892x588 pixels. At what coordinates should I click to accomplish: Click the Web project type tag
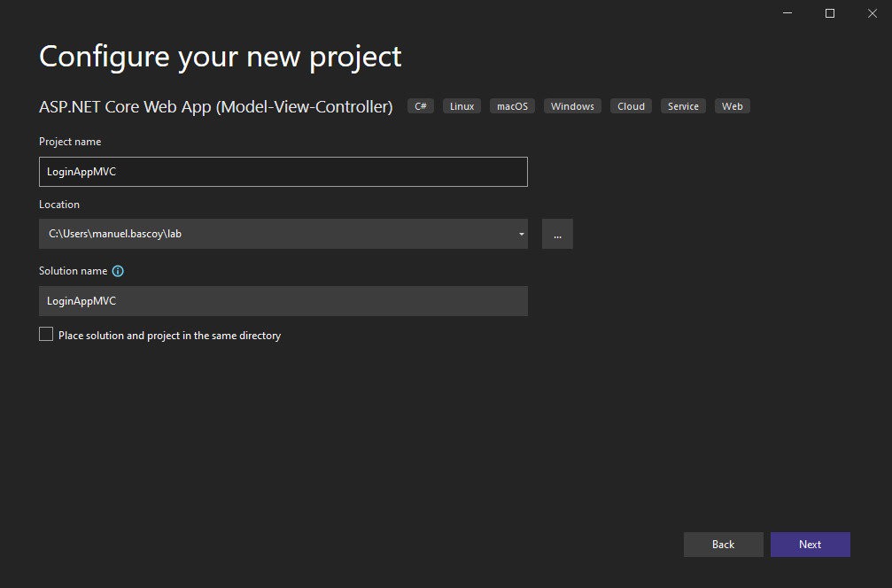pos(732,106)
